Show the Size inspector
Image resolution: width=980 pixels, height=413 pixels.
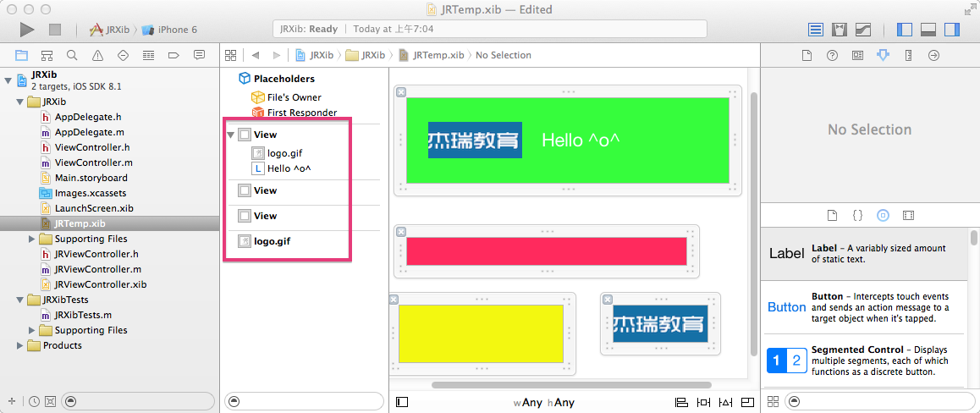(908, 55)
